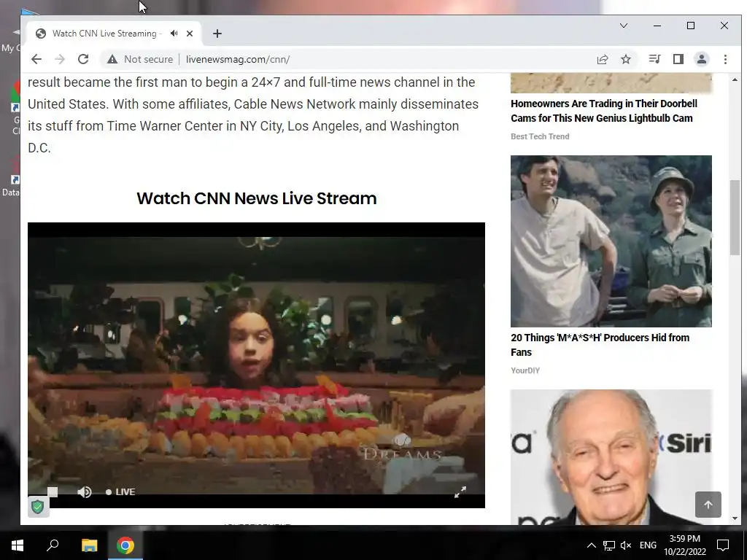This screenshot has width=747, height=560.
Task: Toggle Chrome side panel
Action: coord(678,59)
